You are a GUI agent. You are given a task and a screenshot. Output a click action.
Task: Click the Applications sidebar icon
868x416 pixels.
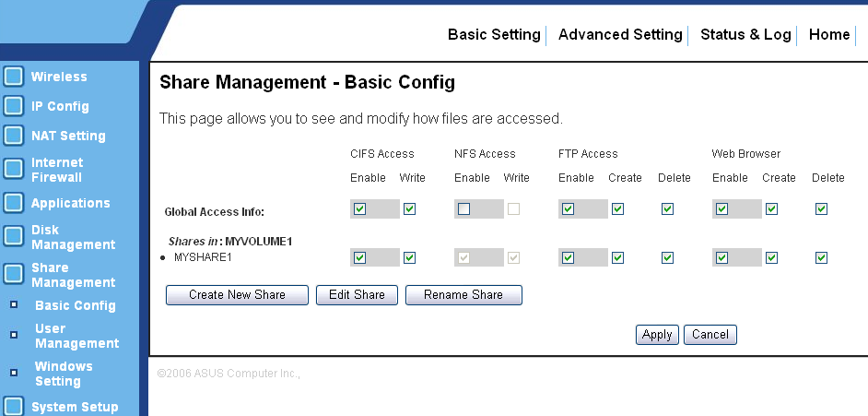click(13, 203)
